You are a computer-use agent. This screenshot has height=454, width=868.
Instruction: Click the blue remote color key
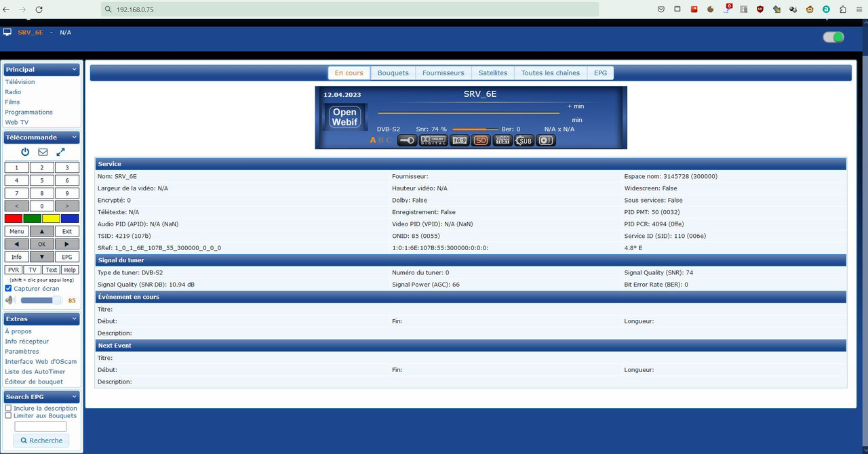(70, 218)
